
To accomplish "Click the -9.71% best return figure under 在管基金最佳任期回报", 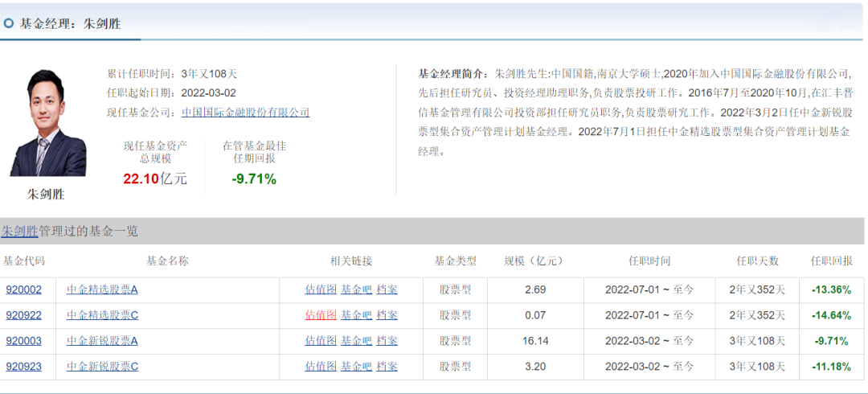I will click(x=254, y=179).
